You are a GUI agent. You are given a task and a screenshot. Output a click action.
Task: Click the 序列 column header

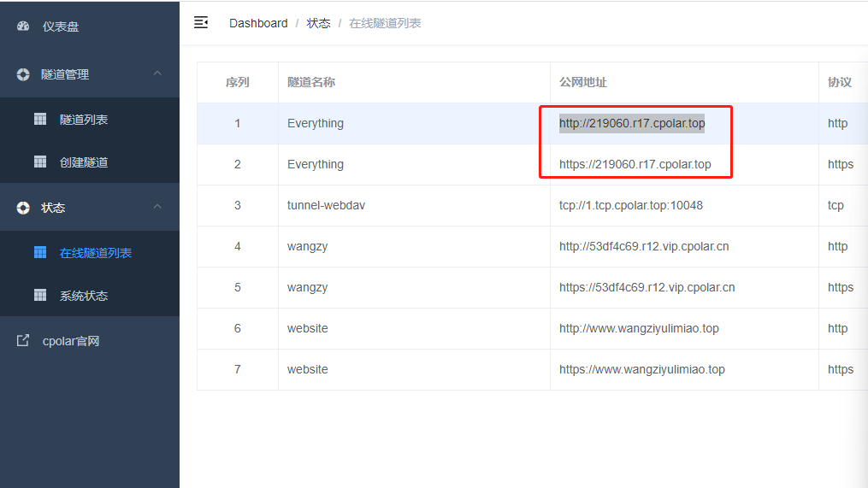(x=238, y=82)
